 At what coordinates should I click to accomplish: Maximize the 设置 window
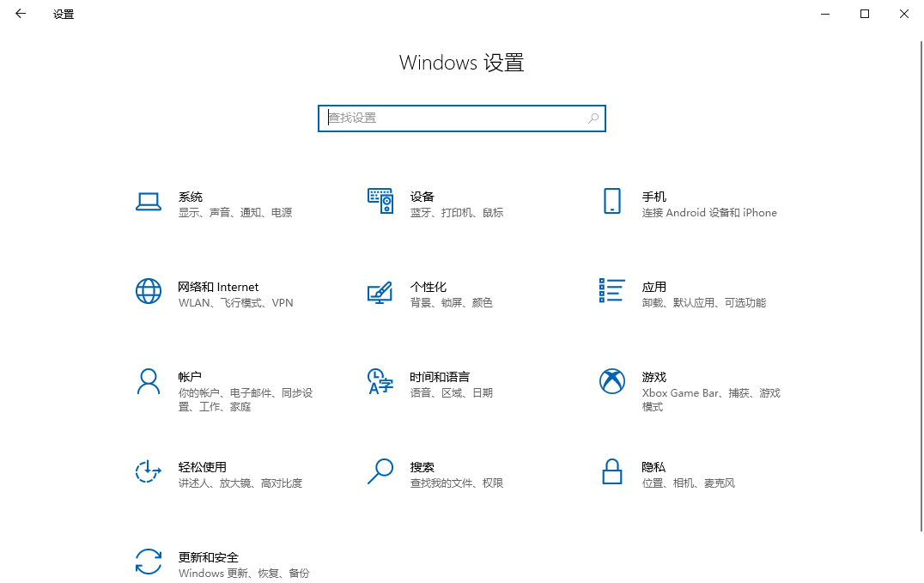pyautogui.click(x=865, y=14)
